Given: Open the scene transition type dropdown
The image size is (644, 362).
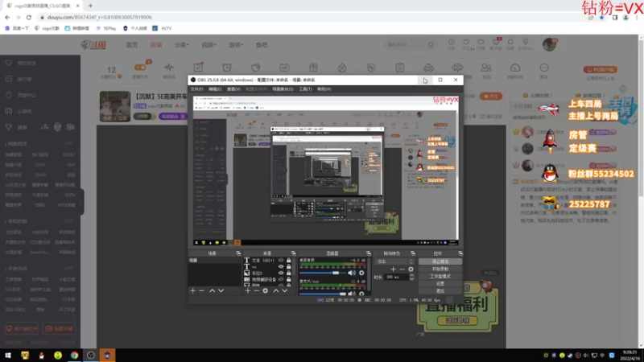Looking at the screenshot, I should [x=394, y=261].
